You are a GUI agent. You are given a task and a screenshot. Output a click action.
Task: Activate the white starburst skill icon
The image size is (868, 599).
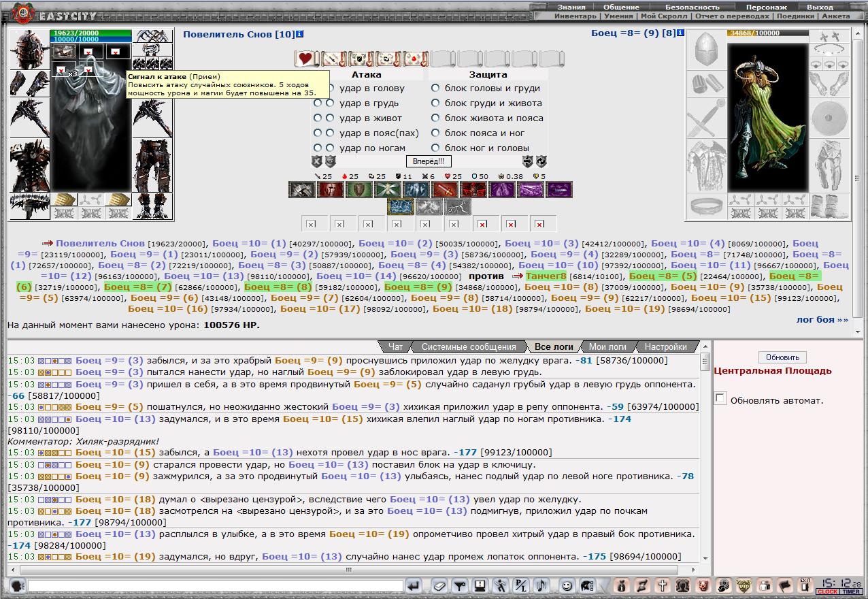point(387,190)
